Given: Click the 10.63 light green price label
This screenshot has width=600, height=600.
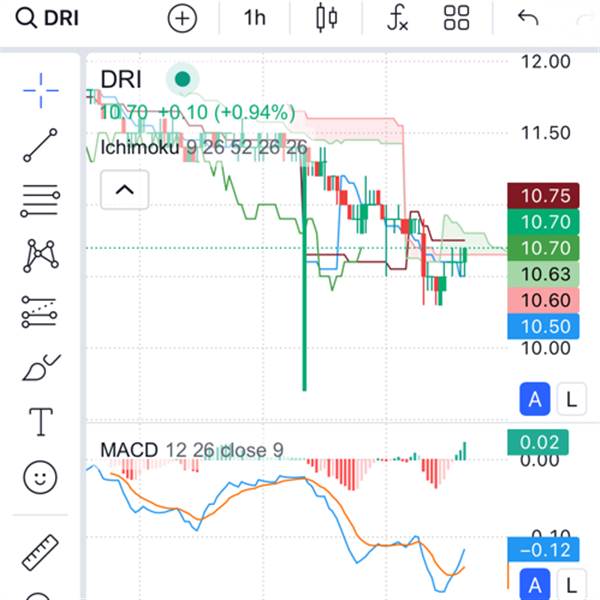Looking at the screenshot, I should [543, 274].
